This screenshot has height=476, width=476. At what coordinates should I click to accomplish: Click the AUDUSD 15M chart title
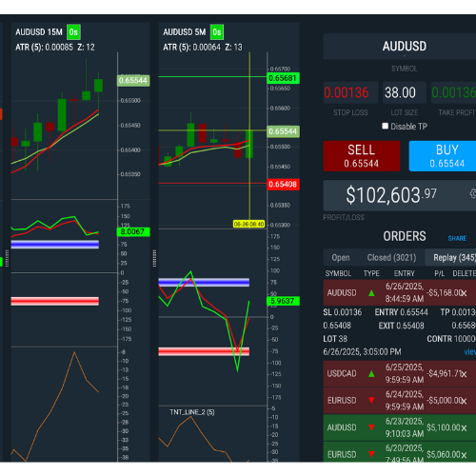pos(39,32)
